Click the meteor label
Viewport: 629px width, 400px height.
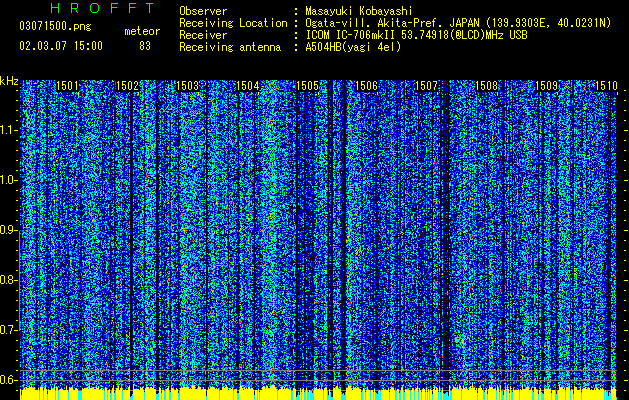click(x=142, y=31)
